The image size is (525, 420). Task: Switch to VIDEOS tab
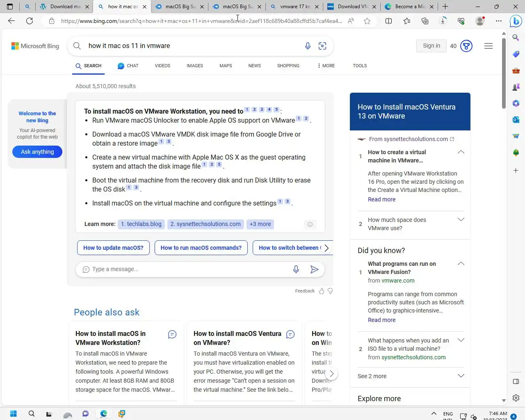tap(162, 66)
